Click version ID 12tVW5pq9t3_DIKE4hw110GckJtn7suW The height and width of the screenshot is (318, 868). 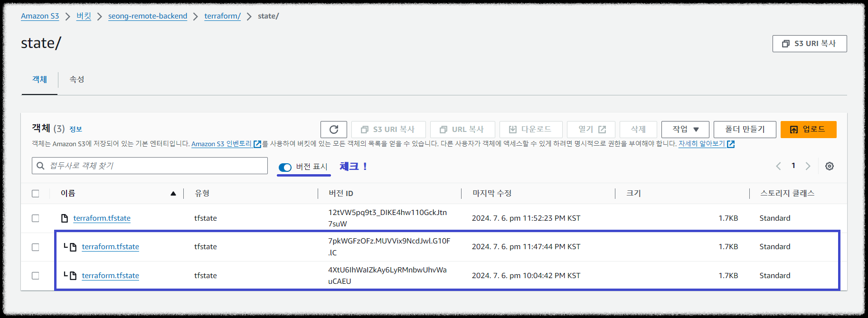click(x=387, y=218)
